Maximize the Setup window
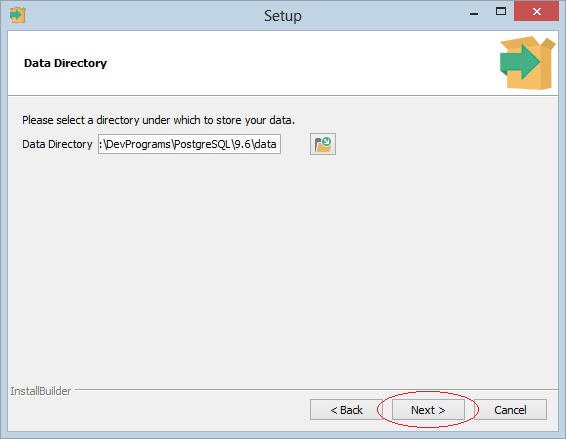Image resolution: width=566 pixels, height=439 pixels. (x=501, y=12)
